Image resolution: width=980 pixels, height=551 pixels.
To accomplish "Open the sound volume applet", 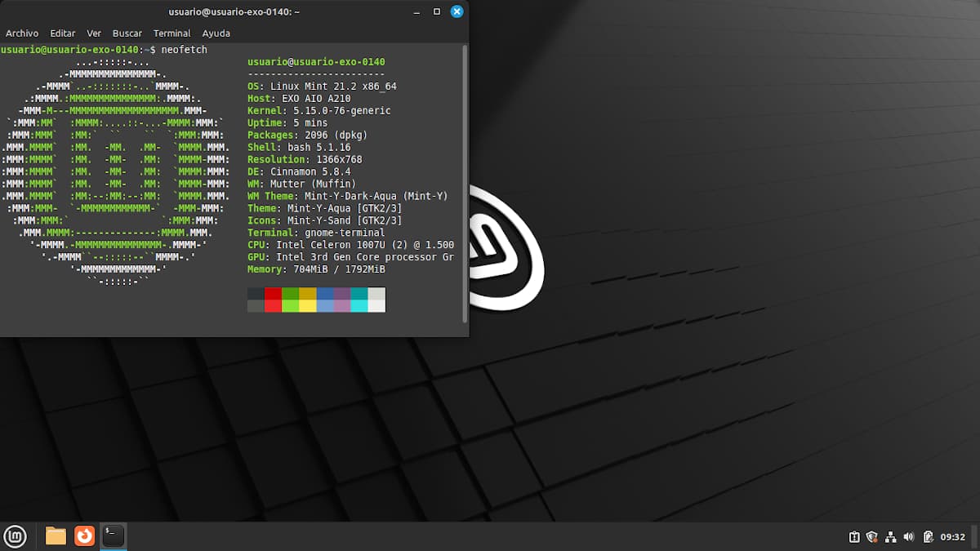I will point(909,537).
